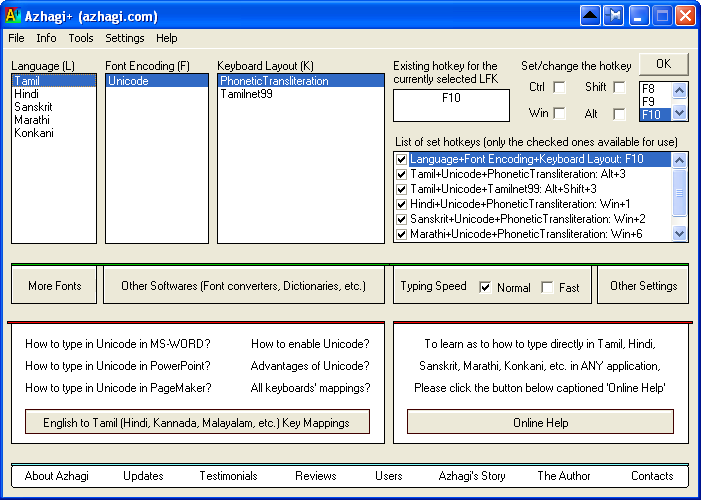Image resolution: width=701 pixels, height=500 pixels.
Task: Click the set hotkeys list scrollbar thumb
Action: click(680, 193)
